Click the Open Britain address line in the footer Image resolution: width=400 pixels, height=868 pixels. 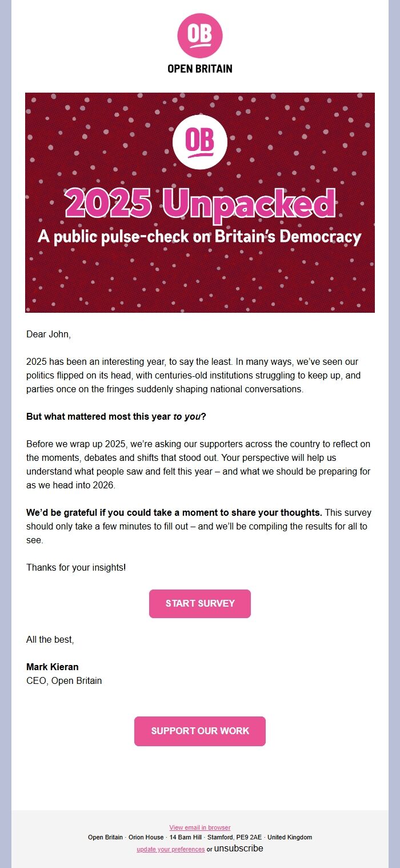199,837
